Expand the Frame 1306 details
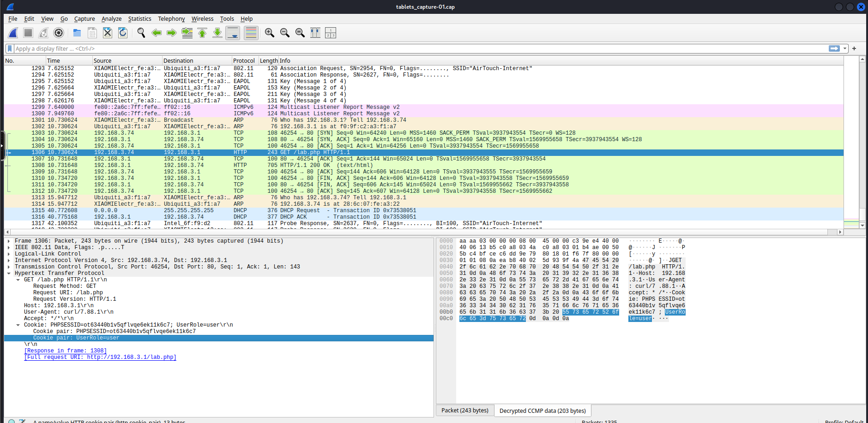 point(9,240)
